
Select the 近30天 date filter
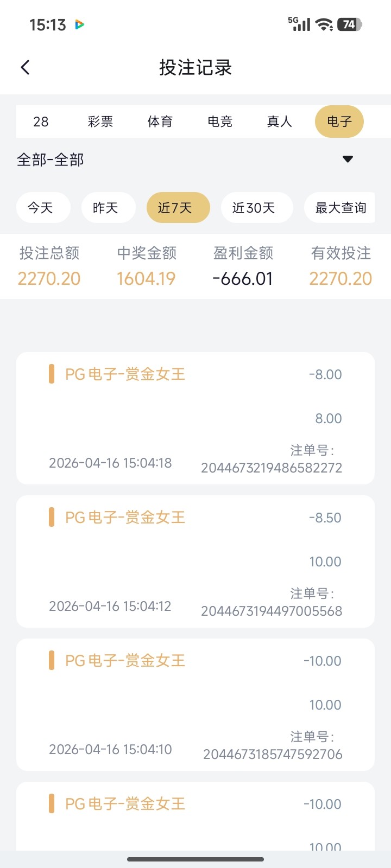[x=254, y=208]
